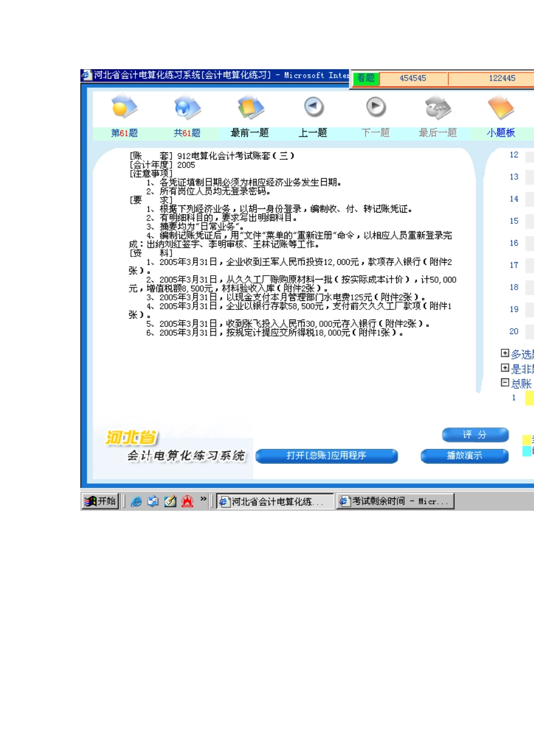Click the 共61题 label
The height and width of the screenshot is (756, 534).
coord(187,133)
